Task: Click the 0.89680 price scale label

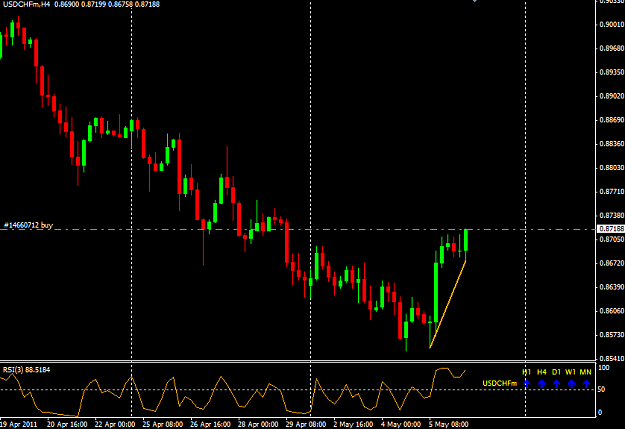Action: [612, 48]
